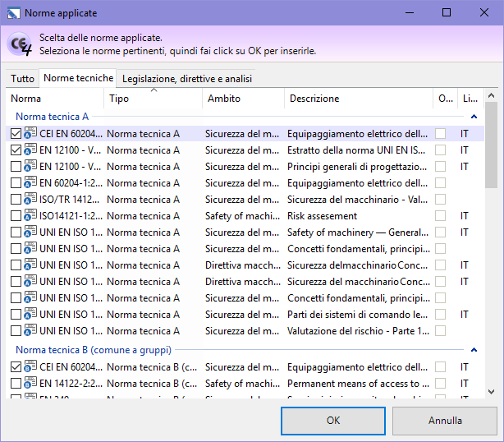Open the Legislazione, direttive e analisi tab
This screenshot has width=504, height=442.
[x=187, y=79]
